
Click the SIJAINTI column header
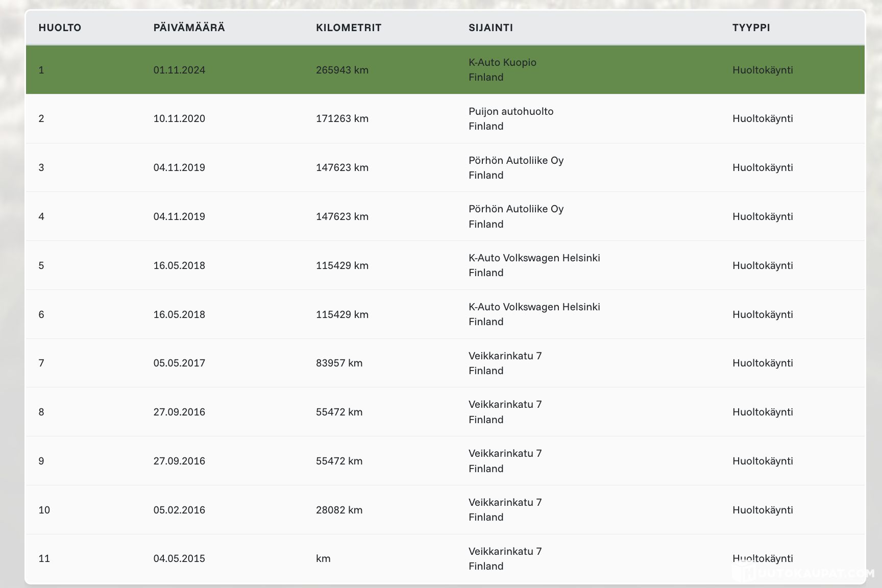(x=491, y=28)
